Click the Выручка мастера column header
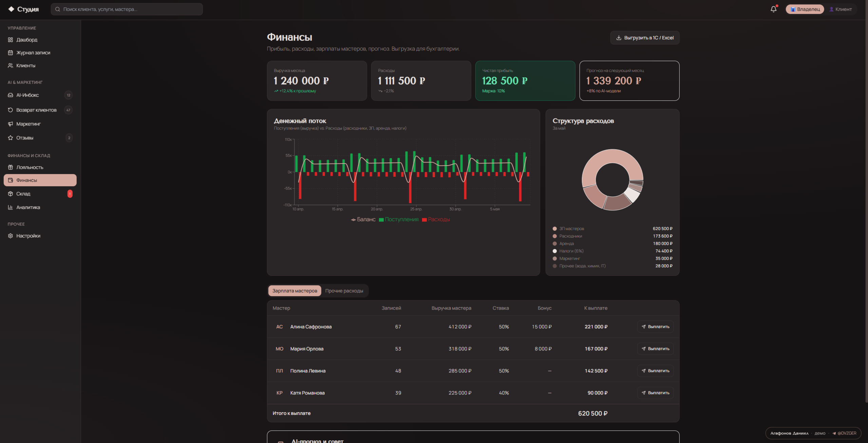Image resolution: width=868 pixels, height=443 pixels. pyautogui.click(x=451, y=308)
